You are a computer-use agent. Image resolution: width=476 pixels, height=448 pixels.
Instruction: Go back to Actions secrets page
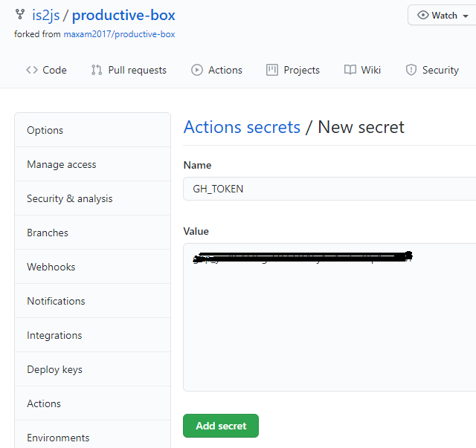coord(242,127)
